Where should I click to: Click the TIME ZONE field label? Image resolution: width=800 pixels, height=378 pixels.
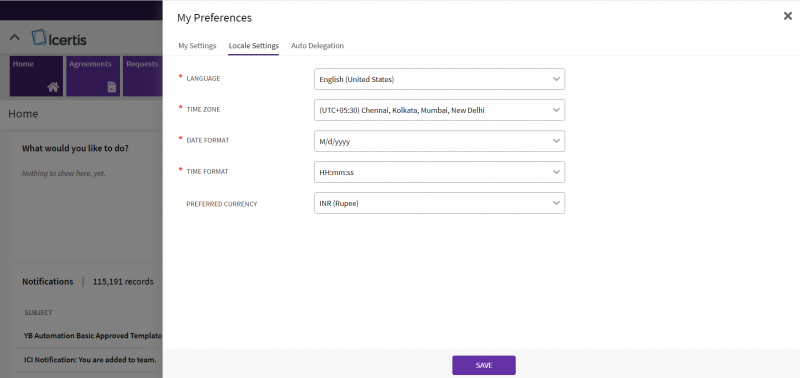pyautogui.click(x=203, y=109)
